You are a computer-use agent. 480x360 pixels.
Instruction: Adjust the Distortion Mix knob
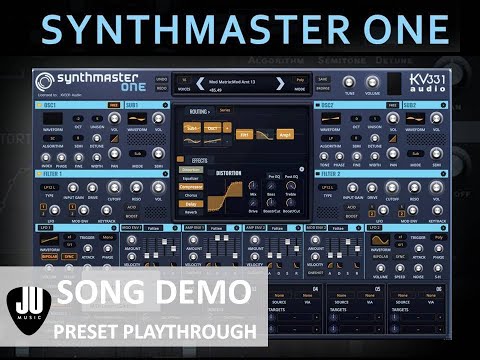pyautogui.click(x=253, y=186)
